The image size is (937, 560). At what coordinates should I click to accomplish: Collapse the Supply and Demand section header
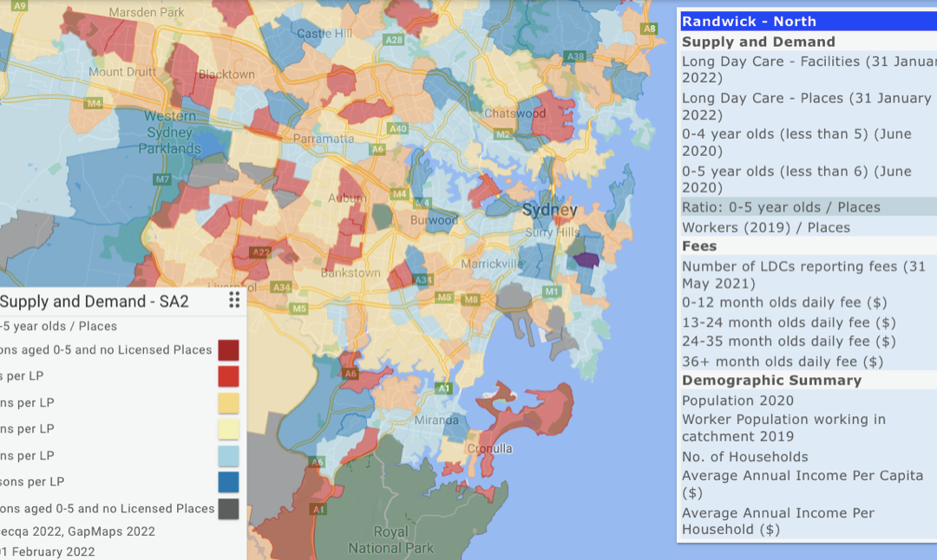(758, 42)
